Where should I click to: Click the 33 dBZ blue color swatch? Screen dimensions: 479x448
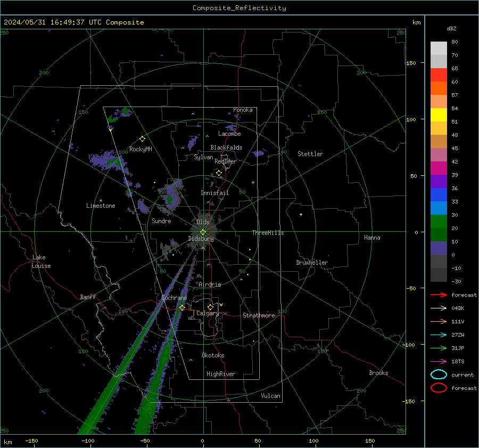(439, 194)
